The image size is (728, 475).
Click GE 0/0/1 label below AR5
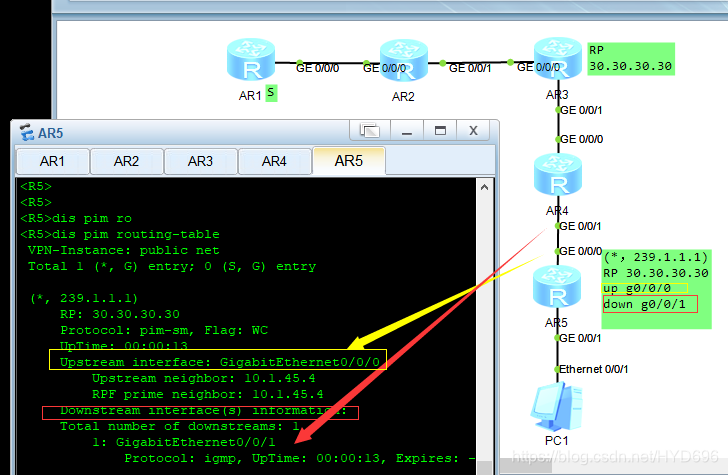point(580,338)
